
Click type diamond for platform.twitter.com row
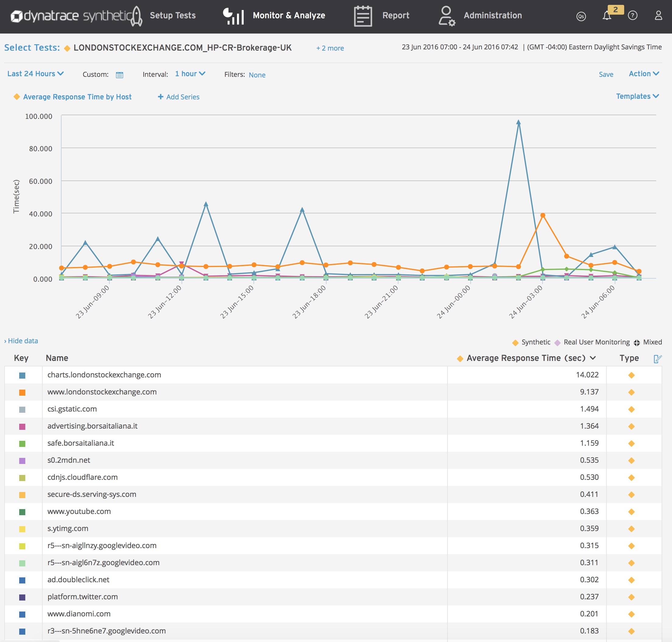pos(631,597)
